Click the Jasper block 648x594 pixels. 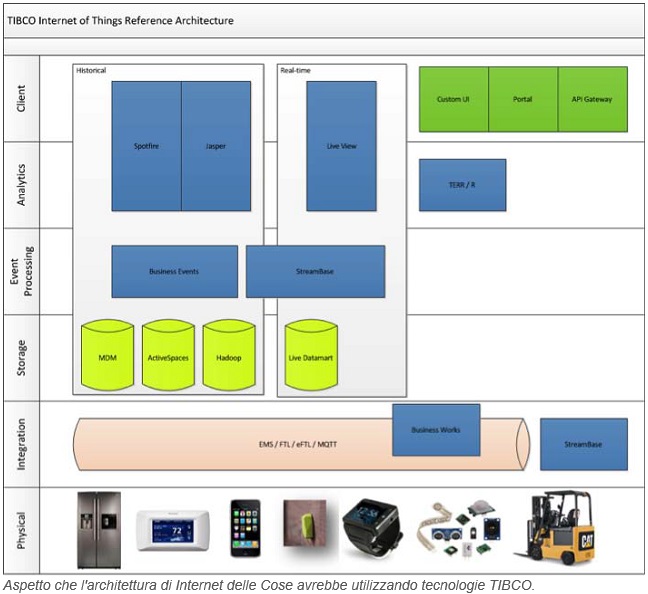click(216, 146)
